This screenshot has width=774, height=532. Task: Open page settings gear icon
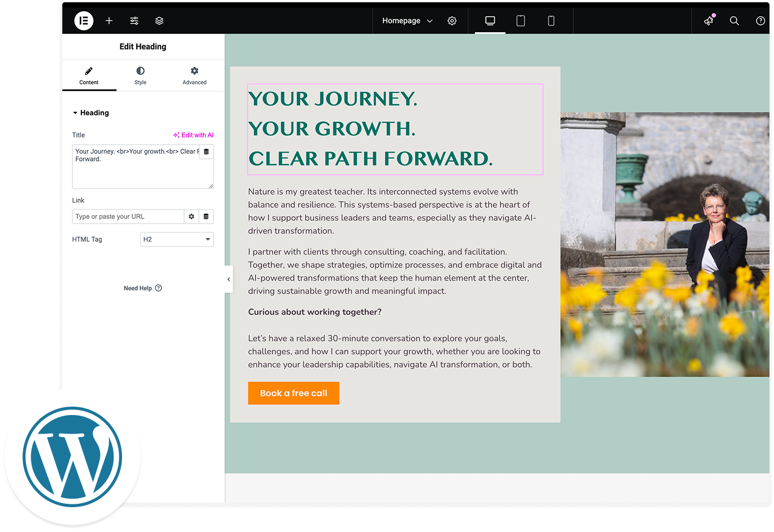(452, 21)
